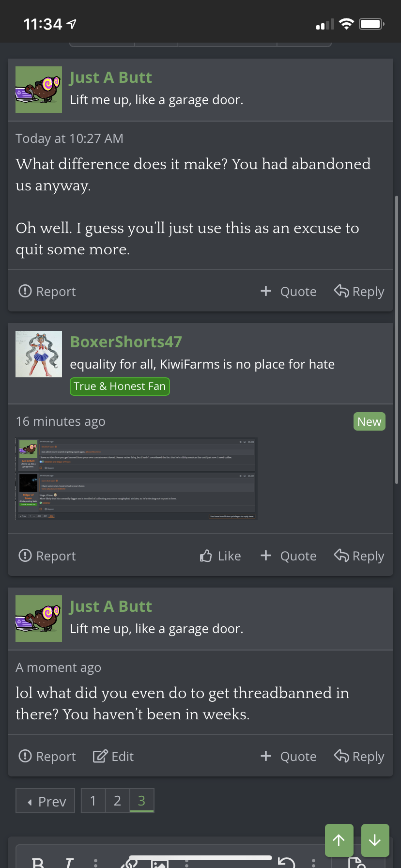The width and height of the screenshot is (401, 868).
Task: Click the undo icon in the editor
Action: tap(286, 862)
